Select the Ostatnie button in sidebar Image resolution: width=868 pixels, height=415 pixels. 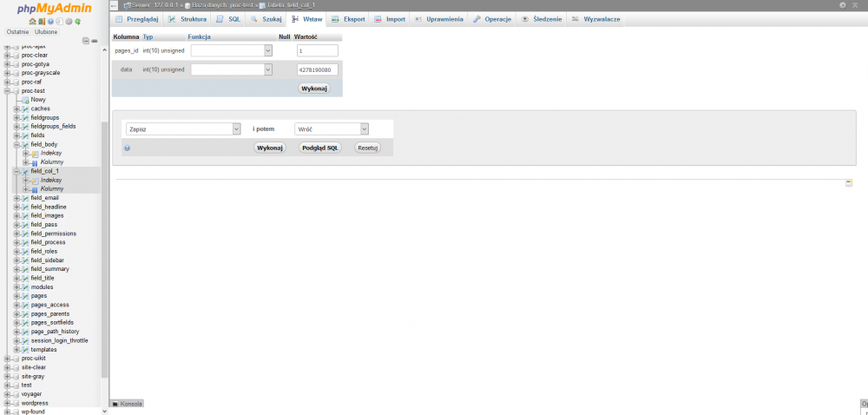click(18, 31)
